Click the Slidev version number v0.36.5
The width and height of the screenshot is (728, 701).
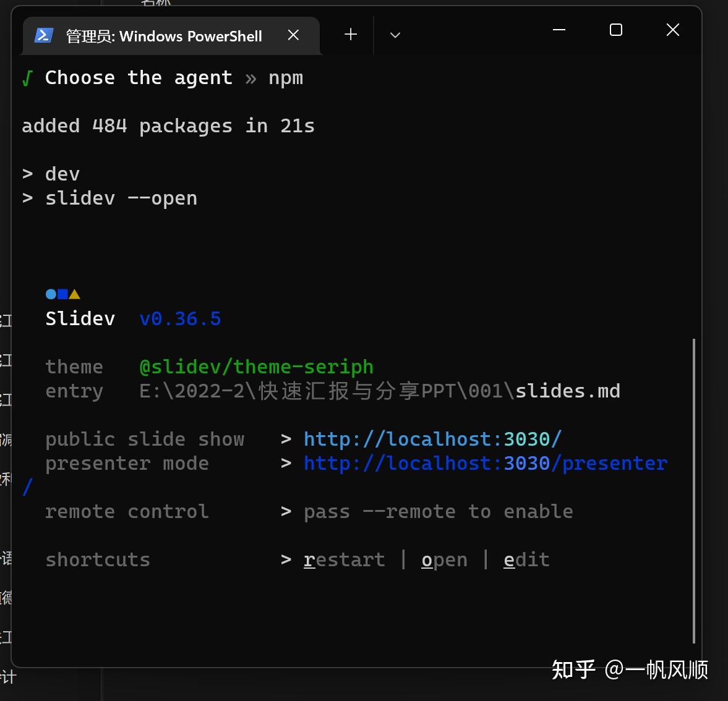tap(180, 318)
